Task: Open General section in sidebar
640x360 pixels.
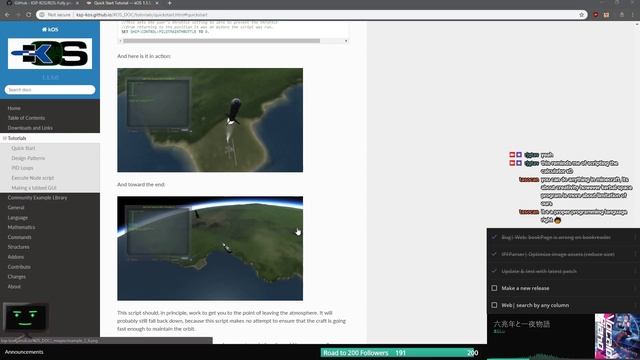Action: [16, 207]
